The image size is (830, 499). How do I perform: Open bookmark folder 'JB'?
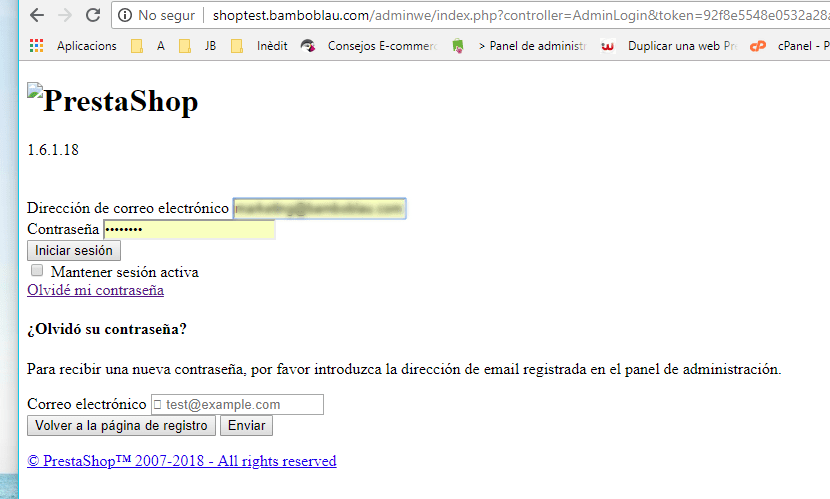pos(197,46)
